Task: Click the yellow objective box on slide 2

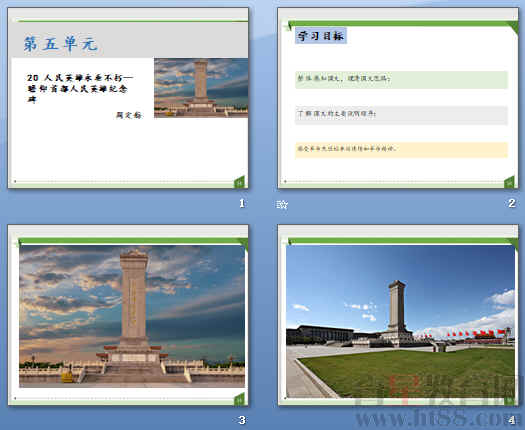Action: click(x=401, y=149)
